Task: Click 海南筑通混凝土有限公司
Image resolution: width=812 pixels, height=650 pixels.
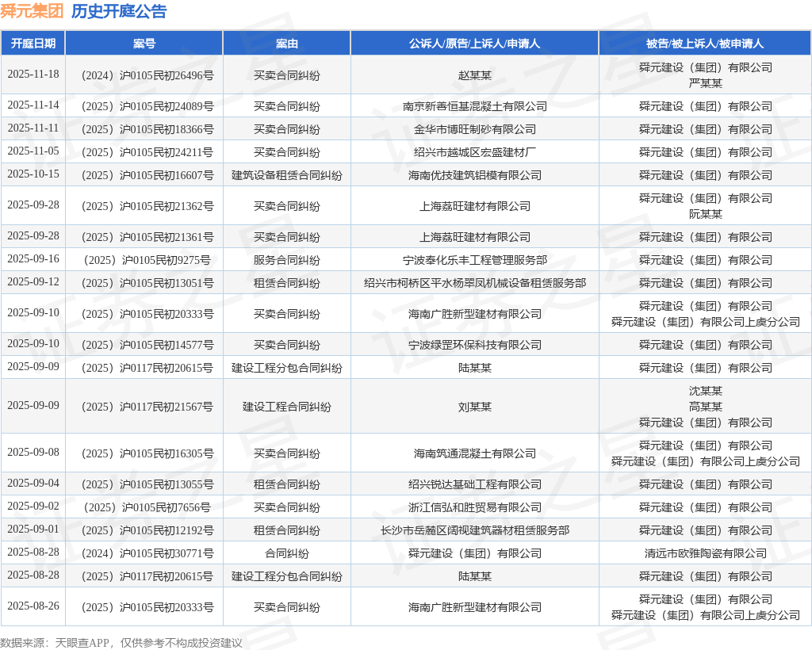Action: (x=474, y=454)
